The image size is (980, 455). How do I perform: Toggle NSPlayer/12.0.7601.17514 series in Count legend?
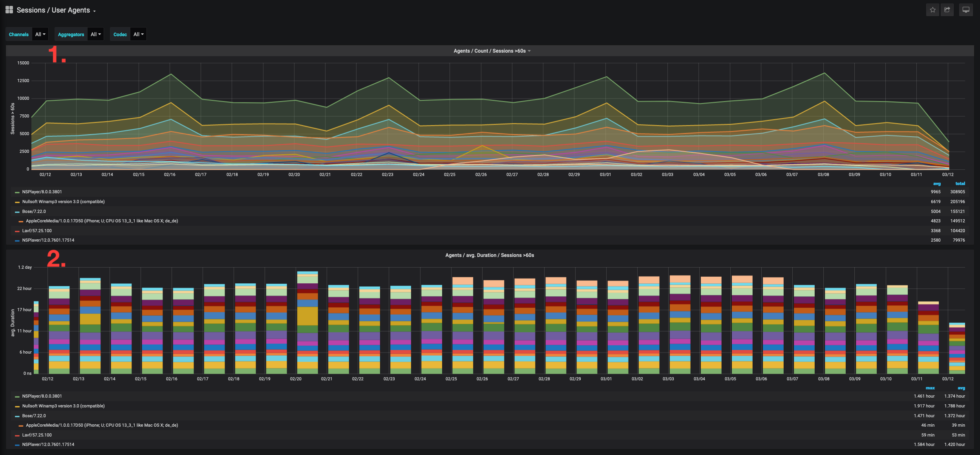[x=48, y=240]
